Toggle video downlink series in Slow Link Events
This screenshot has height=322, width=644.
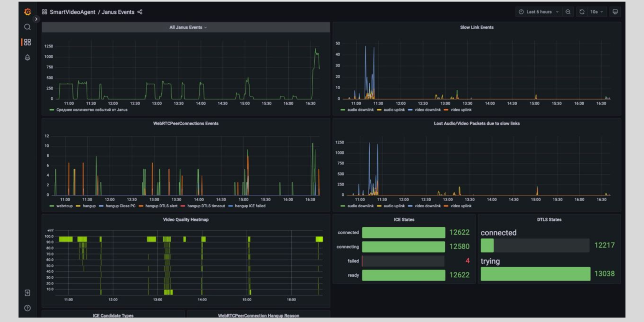tap(428, 110)
